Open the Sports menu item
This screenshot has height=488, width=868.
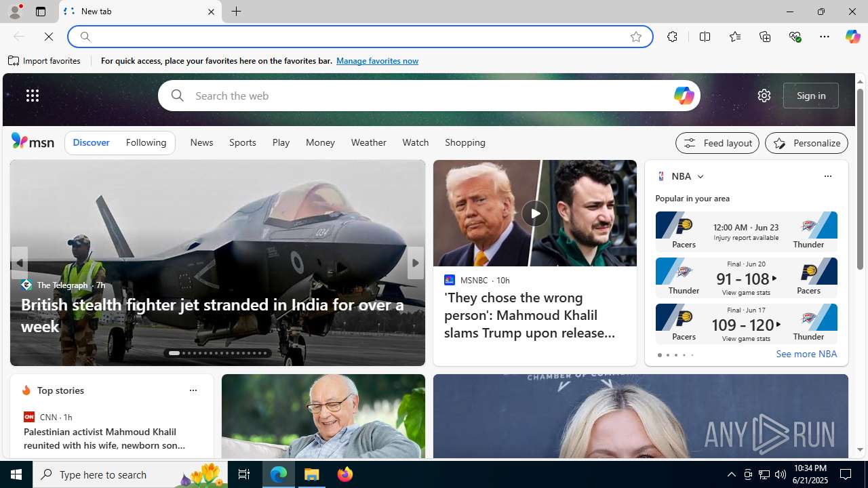click(242, 142)
